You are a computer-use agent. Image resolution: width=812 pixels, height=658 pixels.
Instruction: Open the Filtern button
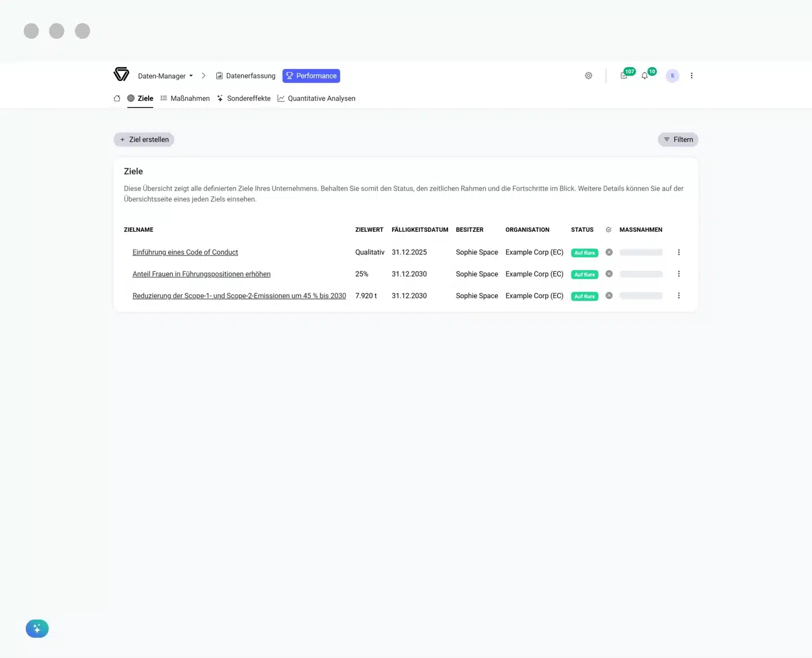[x=678, y=140]
